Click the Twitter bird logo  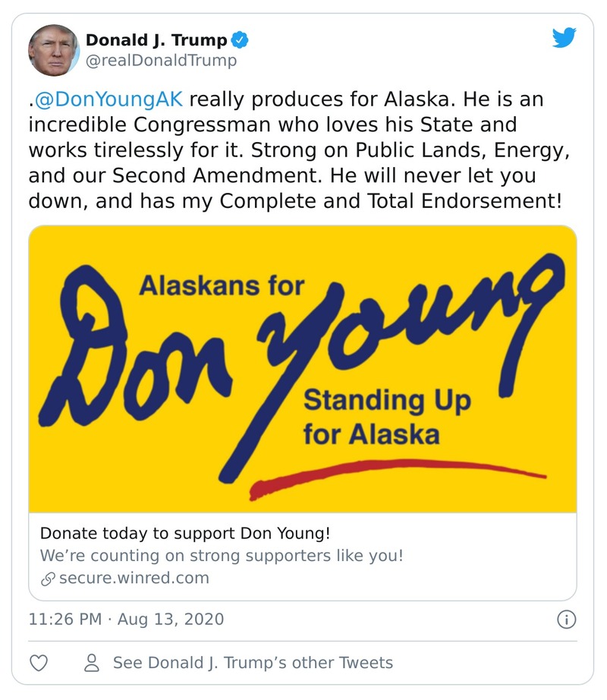(x=564, y=38)
